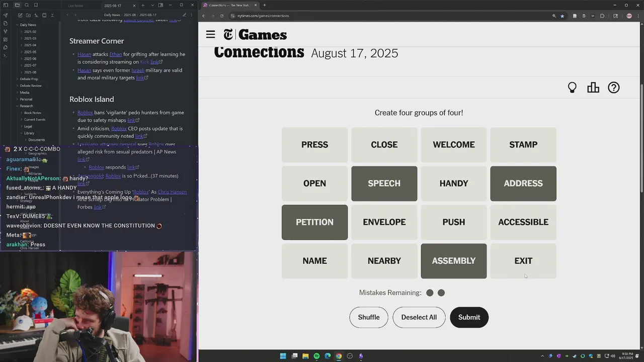
Task: Open Obsidian bookmarks icon
Action: coord(35,5)
